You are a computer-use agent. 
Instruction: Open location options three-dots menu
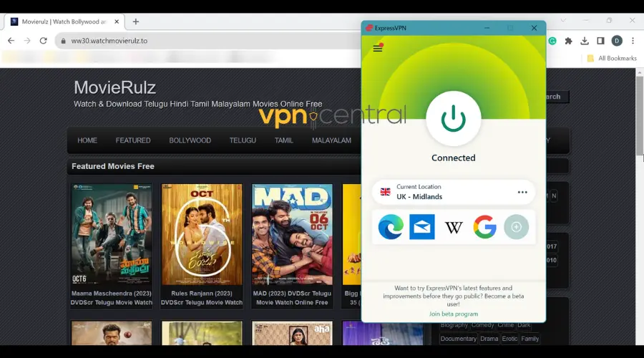(x=522, y=192)
